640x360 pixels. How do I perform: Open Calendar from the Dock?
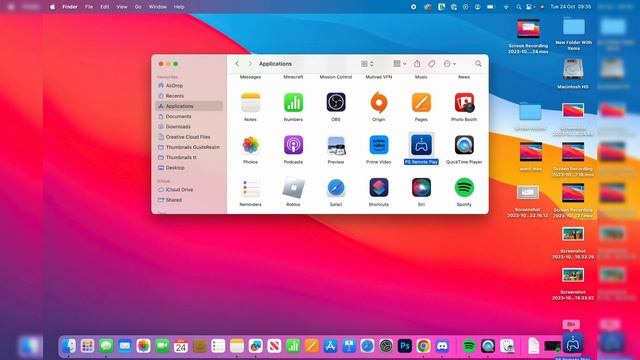click(x=181, y=346)
